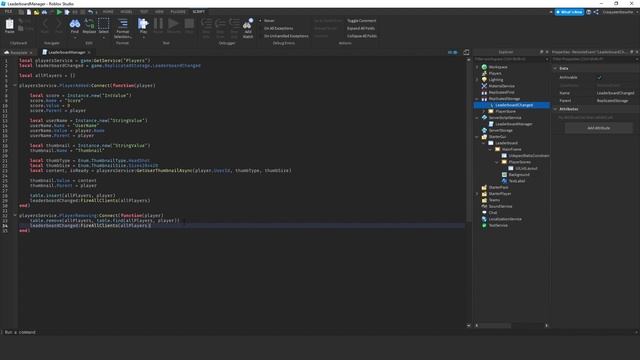The width and height of the screenshot is (640, 360).
Task: Click the help icon beside What's New
Action: click(x=589, y=12)
